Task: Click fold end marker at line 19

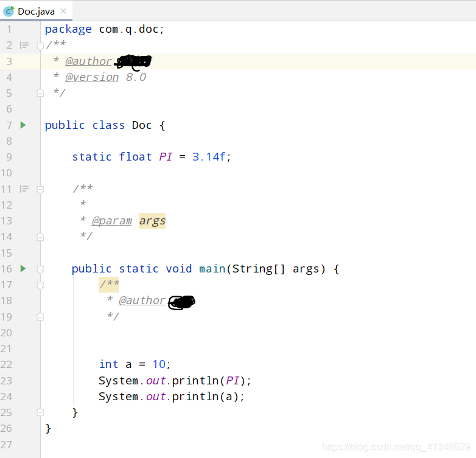Action: pyautogui.click(x=40, y=317)
